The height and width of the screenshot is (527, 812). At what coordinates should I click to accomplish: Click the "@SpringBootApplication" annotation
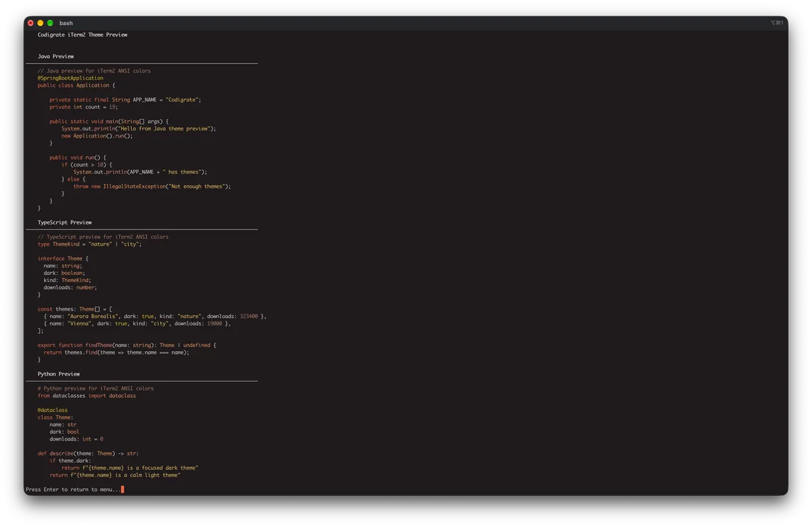[x=70, y=78]
